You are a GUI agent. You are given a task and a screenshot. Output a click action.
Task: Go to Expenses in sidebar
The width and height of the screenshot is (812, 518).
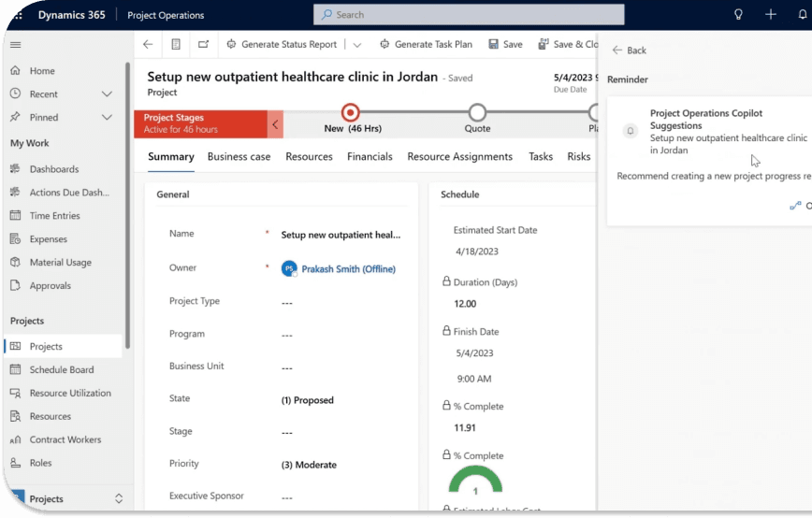(x=48, y=238)
